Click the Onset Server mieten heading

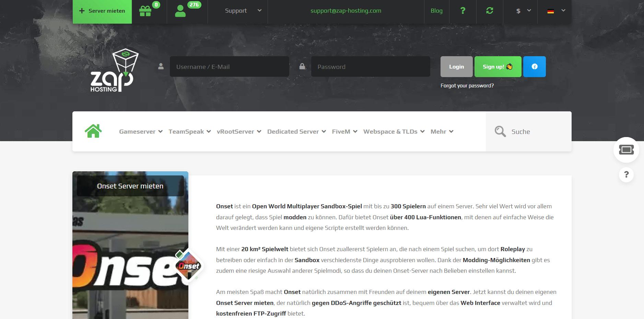click(x=130, y=186)
